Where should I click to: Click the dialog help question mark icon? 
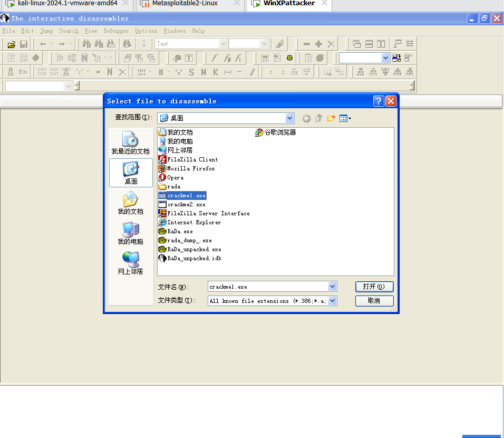[379, 101]
